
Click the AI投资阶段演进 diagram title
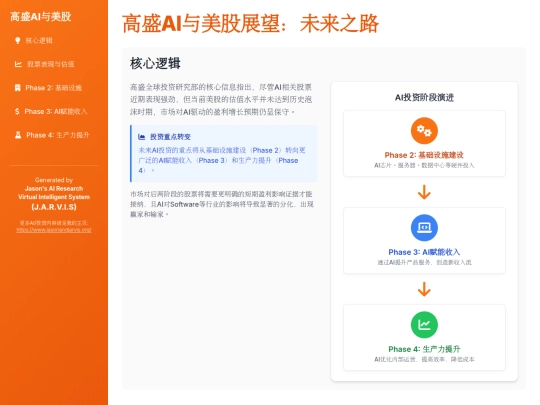(424, 97)
